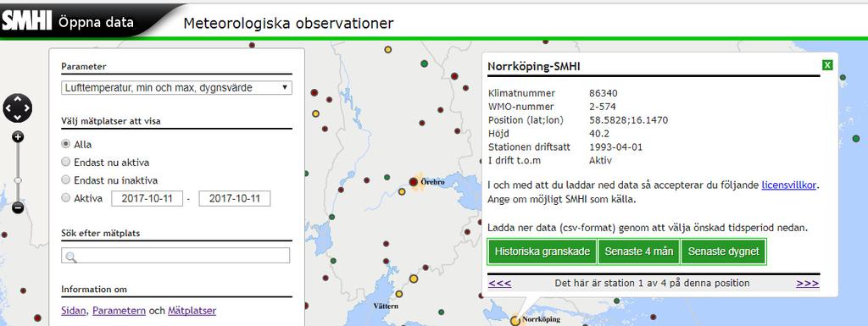The height and width of the screenshot is (326, 868).
Task: Download Historiska granskade data
Action: [542, 251]
